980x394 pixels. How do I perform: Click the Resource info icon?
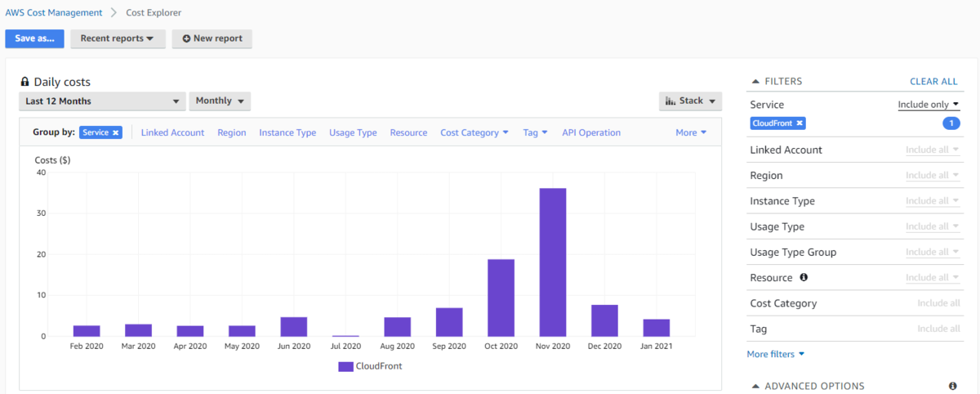tap(804, 277)
